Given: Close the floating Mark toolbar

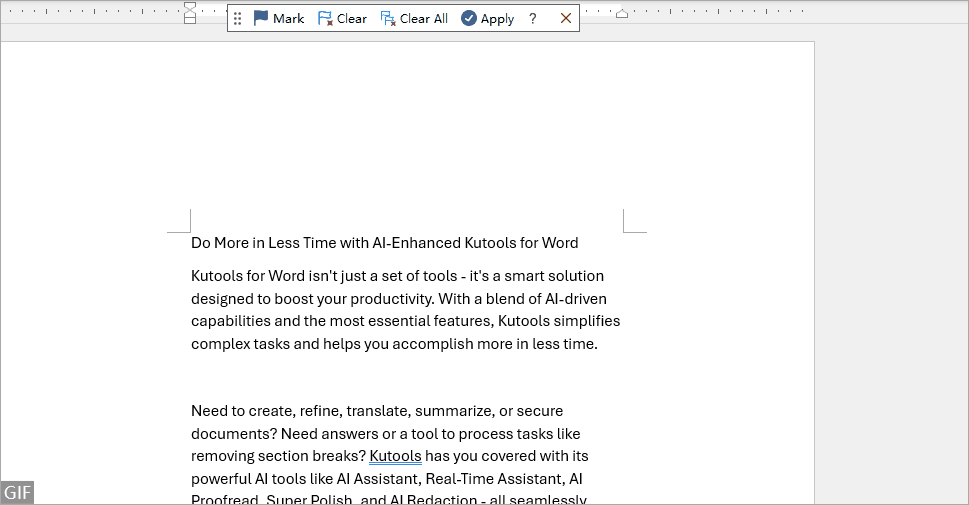Looking at the screenshot, I should tap(565, 19).
